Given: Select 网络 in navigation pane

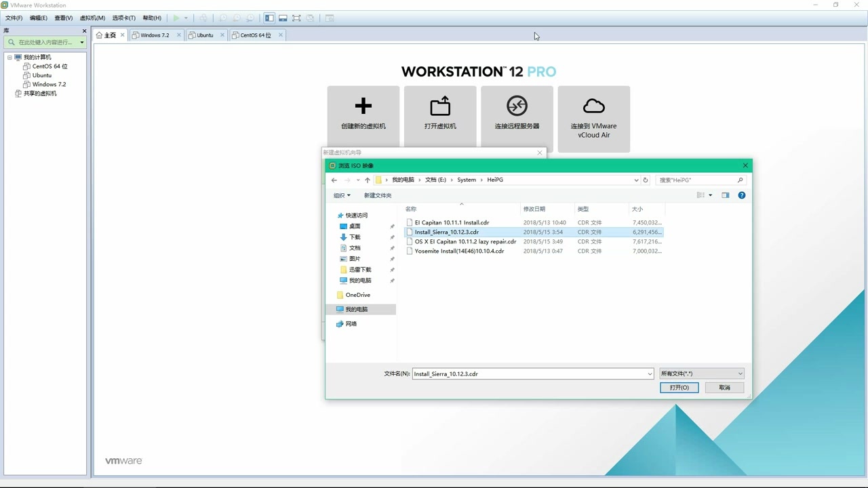Looking at the screenshot, I should coord(351,324).
